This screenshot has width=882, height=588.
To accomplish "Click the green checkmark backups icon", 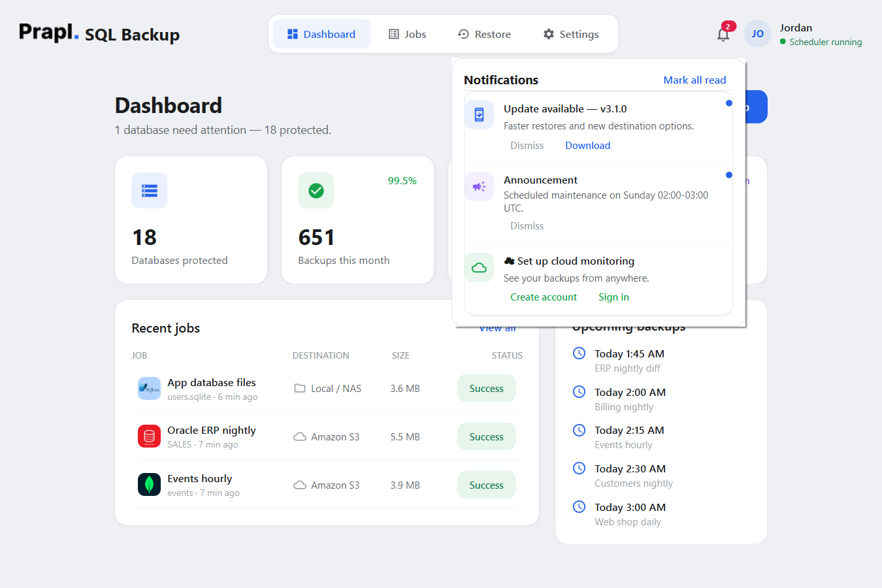I will point(316,190).
